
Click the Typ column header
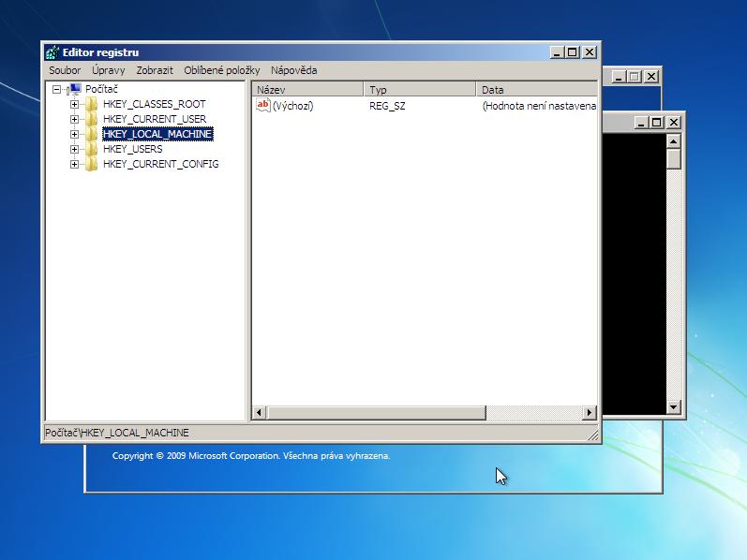click(419, 90)
